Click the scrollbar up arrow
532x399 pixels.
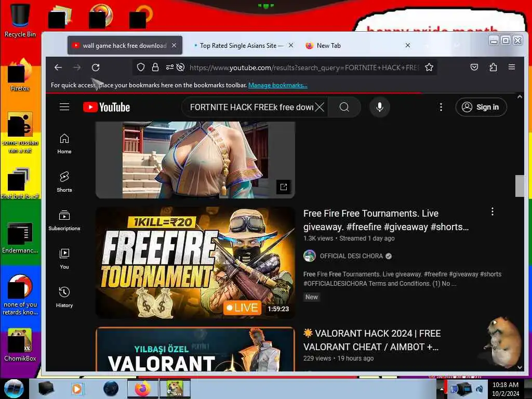pyautogui.click(x=520, y=97)
